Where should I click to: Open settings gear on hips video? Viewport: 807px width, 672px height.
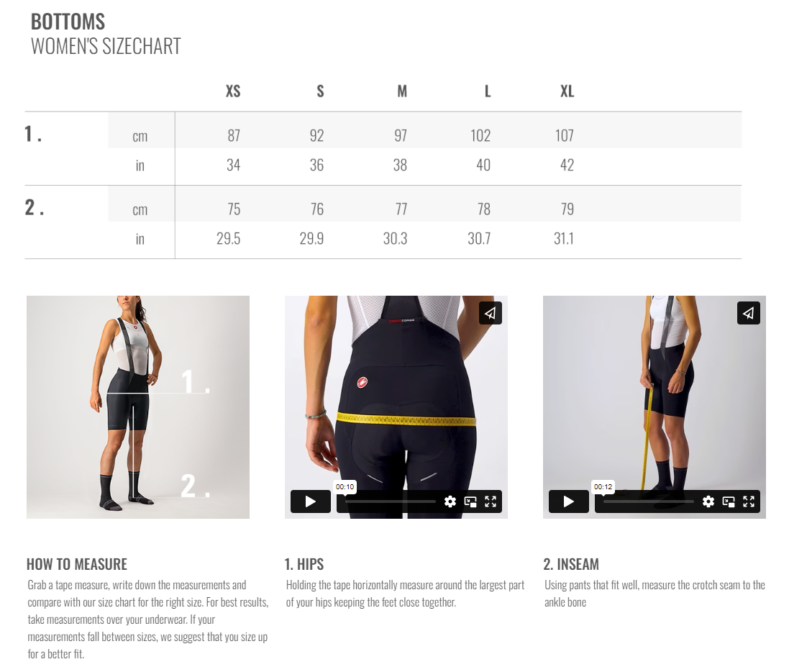point(450,501)
